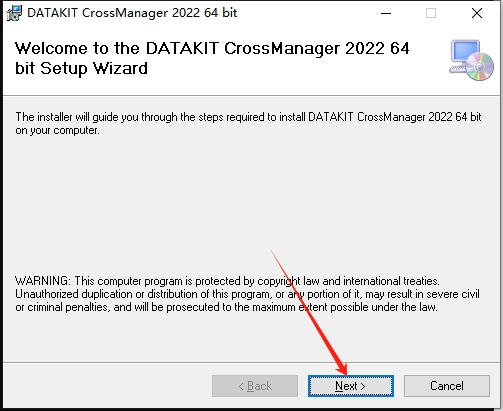This screenshot has width=503, height=411.
Task: Click the window title DATAKIT CrossManager 2022 64 bit
Action: [x=132, y=13]
